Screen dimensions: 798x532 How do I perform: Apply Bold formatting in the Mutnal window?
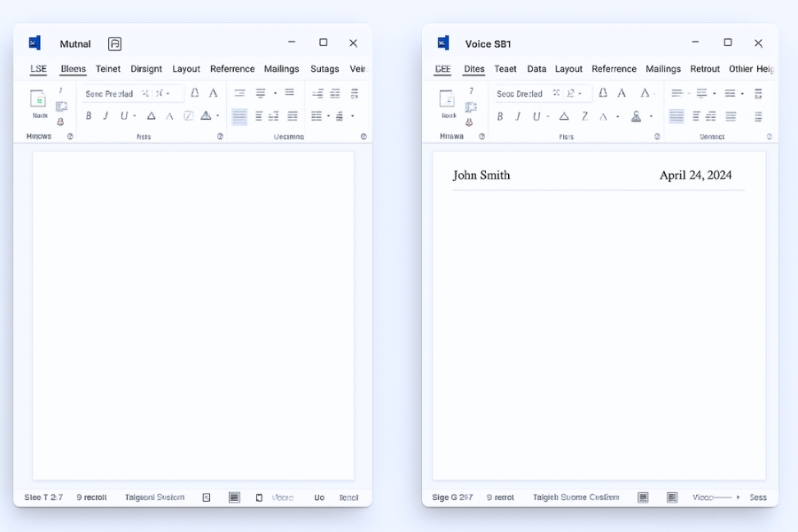coord(88,115)
